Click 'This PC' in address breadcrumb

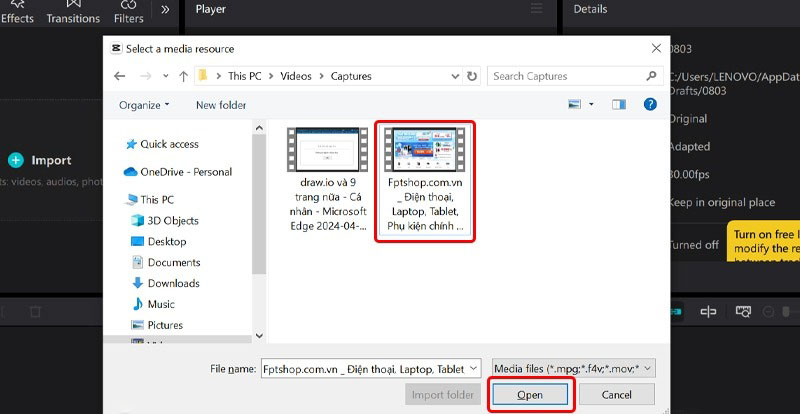[x=244, y=76]
